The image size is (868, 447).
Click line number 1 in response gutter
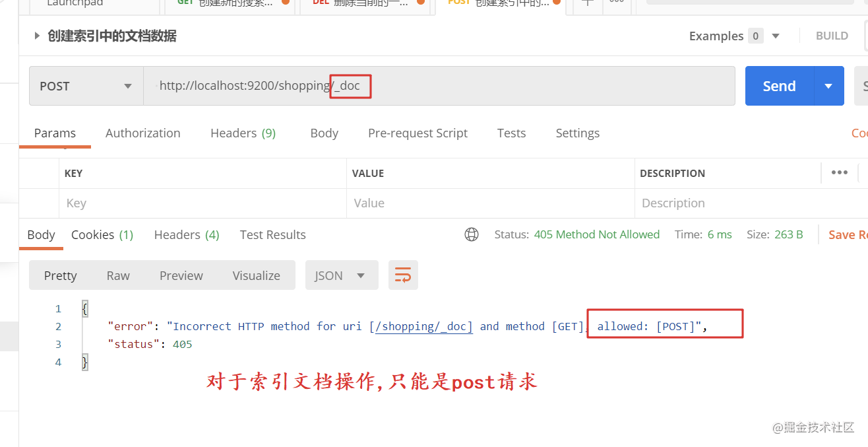pyautogui.click(x=58, y=308)
